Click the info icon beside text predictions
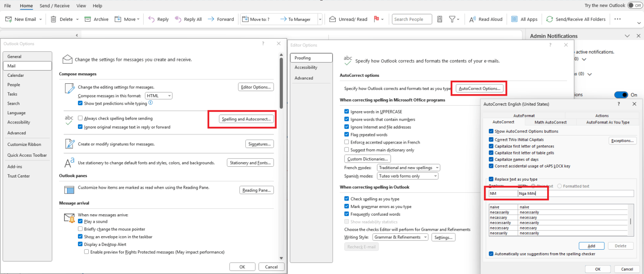 [x=151, y=103]
